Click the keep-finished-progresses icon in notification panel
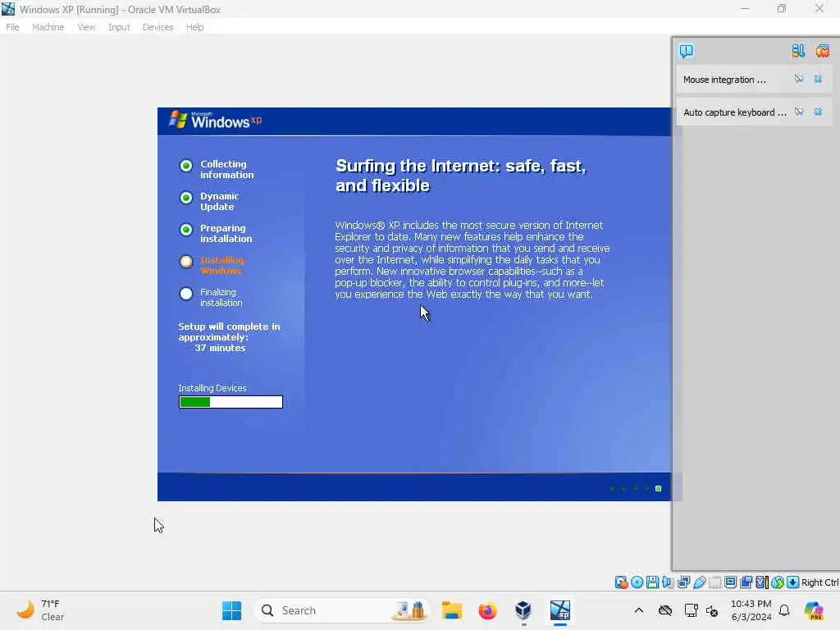The height and width of the screenshot is (630, 840). click(x=798, y=51)
